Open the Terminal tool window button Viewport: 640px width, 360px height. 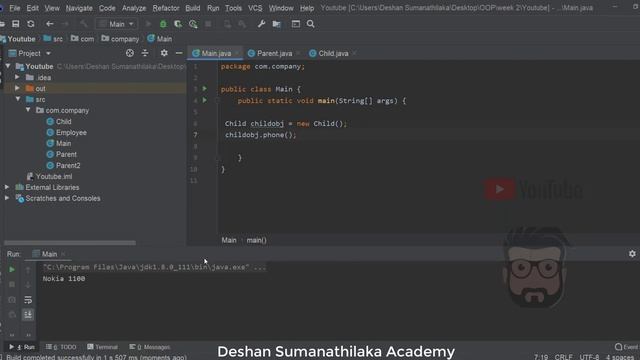click(102, 347)
